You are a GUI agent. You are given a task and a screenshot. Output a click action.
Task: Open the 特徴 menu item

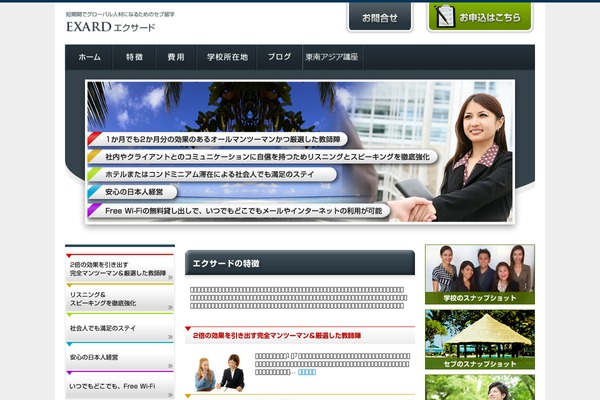pyautogui.click(x=134, y=57)
